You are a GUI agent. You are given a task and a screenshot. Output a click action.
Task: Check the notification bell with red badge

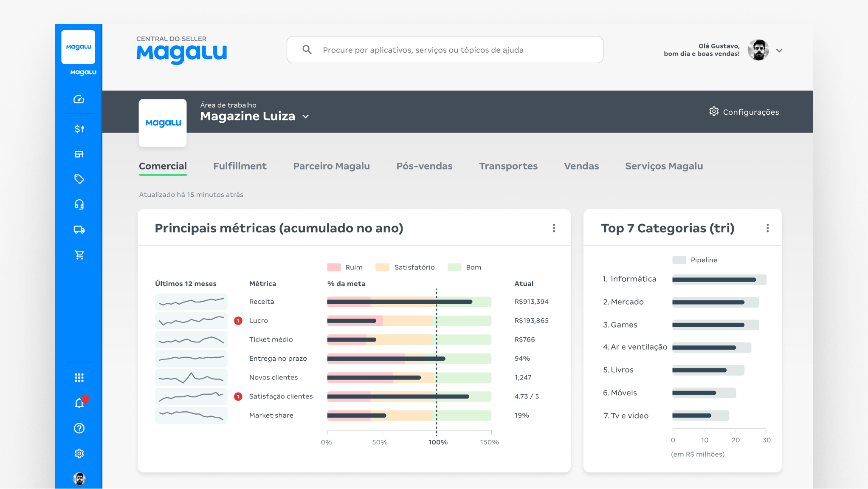click(x=79, y=403)
